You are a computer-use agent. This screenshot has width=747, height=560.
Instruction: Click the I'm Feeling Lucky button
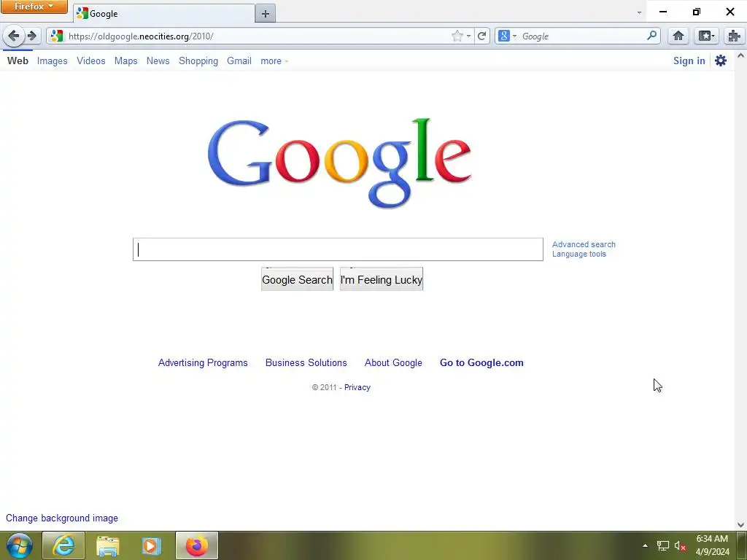(x=382, y=279)
